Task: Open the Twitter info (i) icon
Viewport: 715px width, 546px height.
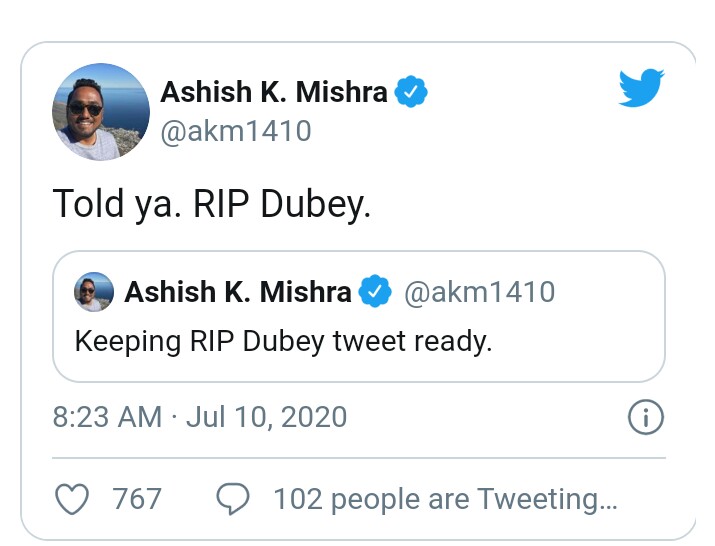Action: point(645,418)
